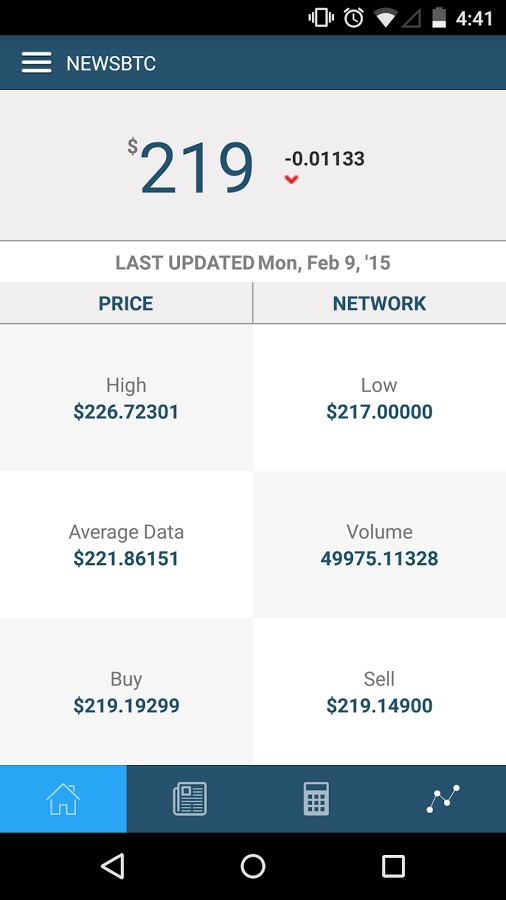This screenshot has height=900, width=506.
Task: Tap the Sell $219.14900 cell
Action: pyautogui.click(x=379, y=691)
